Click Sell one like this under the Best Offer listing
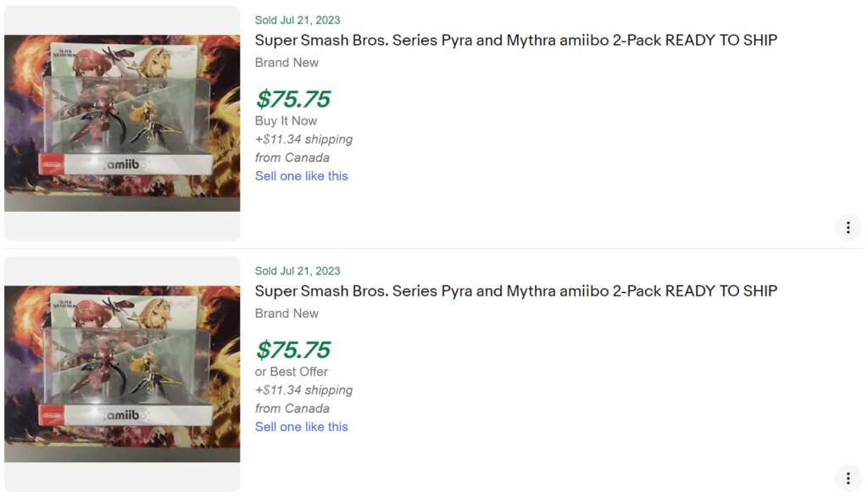The height and width of the screenshot is (498, 868). point(301,426)
